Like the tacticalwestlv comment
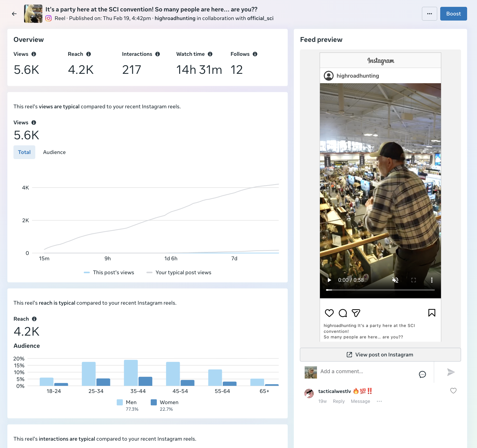 453,391
